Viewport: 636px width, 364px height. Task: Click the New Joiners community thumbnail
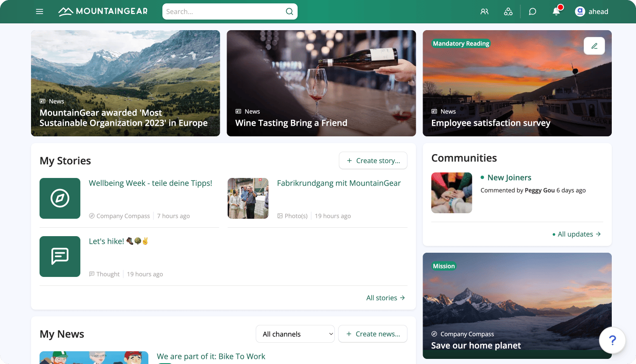pos(451,193)
